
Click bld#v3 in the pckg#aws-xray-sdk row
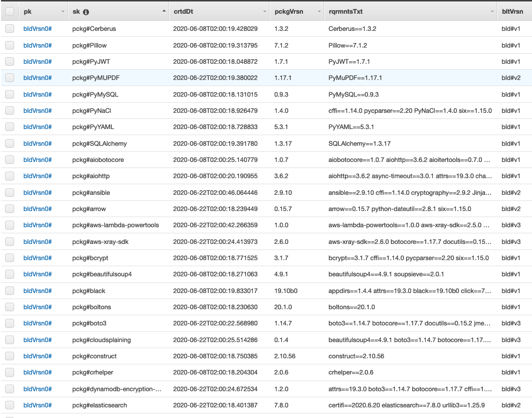(511, 241)
